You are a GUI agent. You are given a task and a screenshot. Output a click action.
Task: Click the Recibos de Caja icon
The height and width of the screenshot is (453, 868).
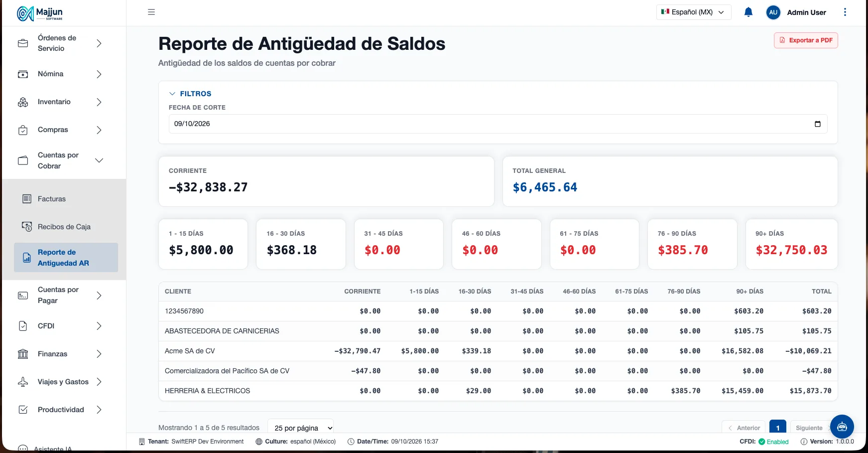[x=27, y=227]
